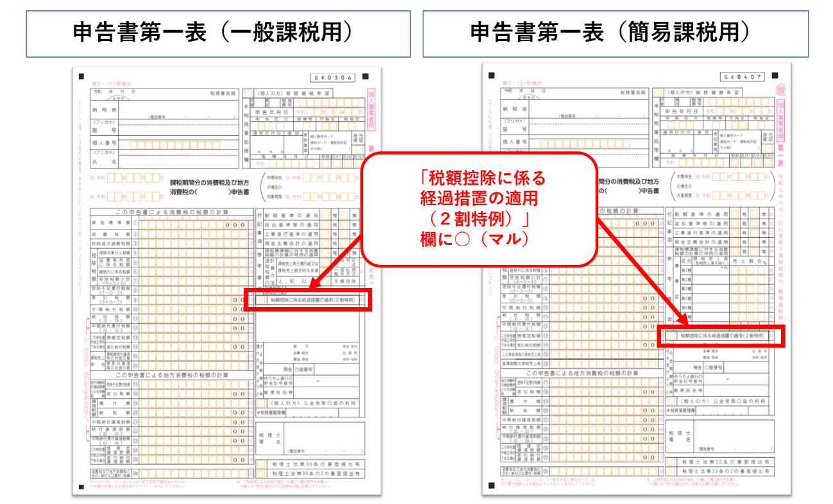Check 税理士法第30条 box on the general form
Viewport: 833px width, 504px height.
click(262, 464)
